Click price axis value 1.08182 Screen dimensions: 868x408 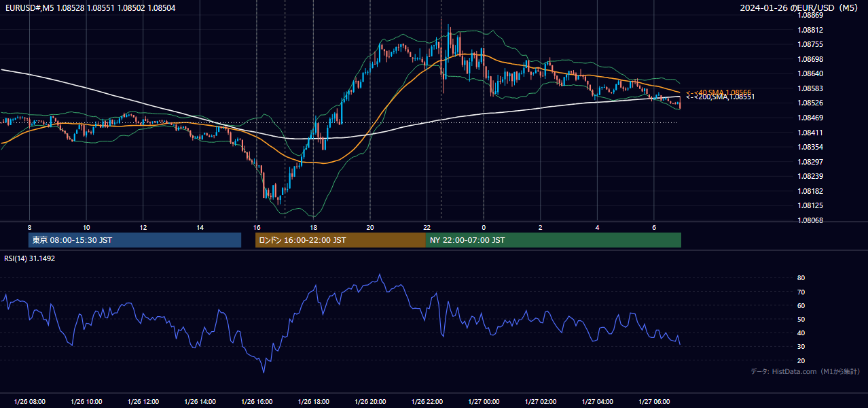click(811, 191)
